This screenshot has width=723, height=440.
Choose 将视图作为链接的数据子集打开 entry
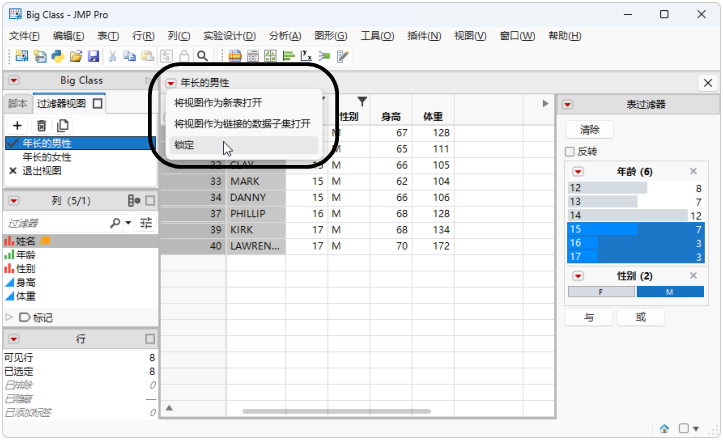(x=242, y=124)
